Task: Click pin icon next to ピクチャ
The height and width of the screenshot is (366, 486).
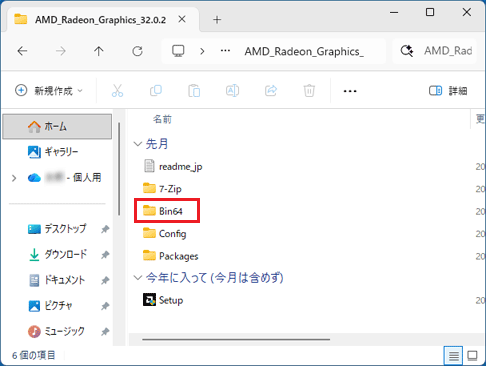Action: (x=105, y=306)
